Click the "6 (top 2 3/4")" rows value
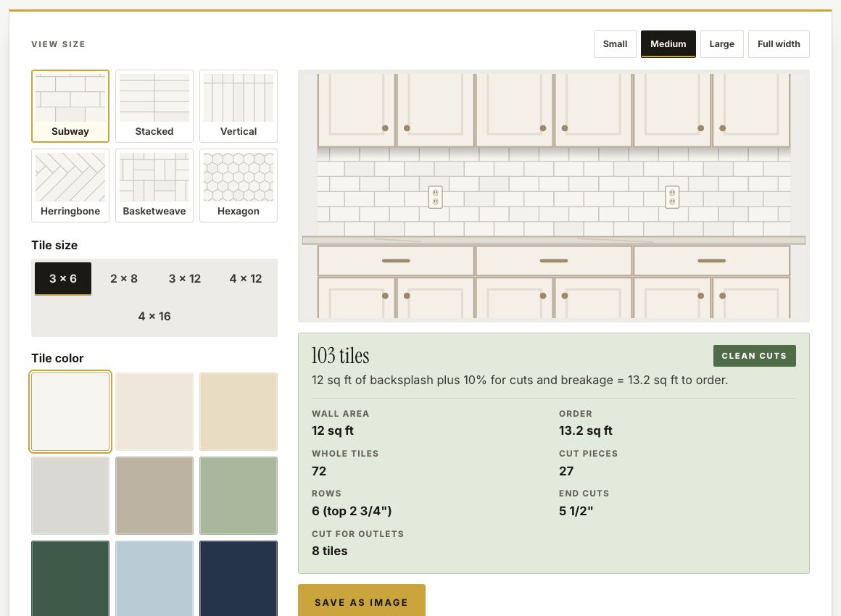This screenshot has height=616, width=841. coord(352,511)
